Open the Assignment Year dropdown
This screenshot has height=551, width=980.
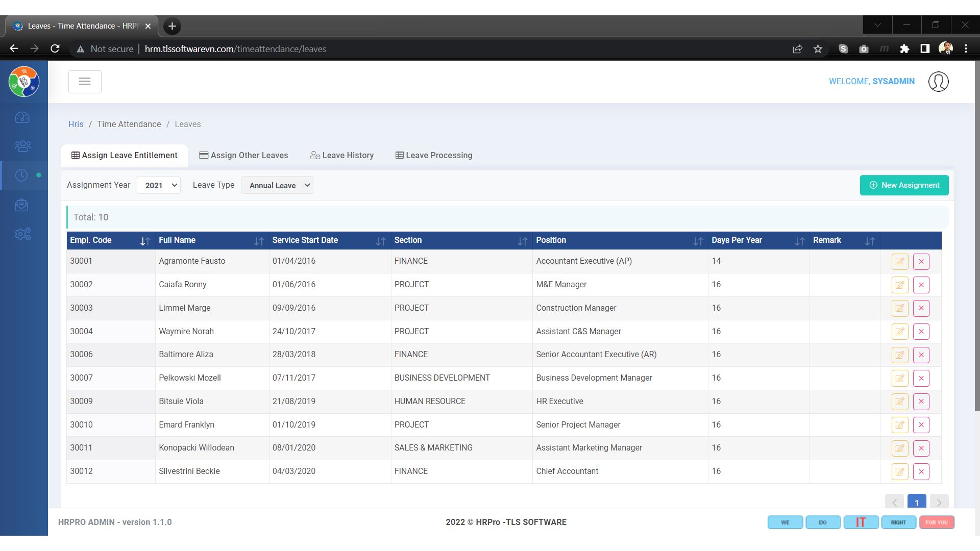pyautogui.click(x=159, y=185)
